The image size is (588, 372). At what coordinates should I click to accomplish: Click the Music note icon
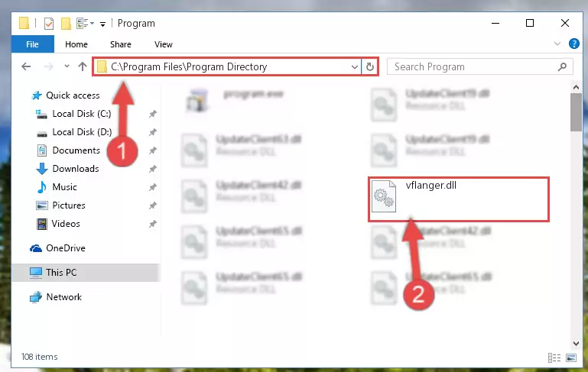point(41,187)
